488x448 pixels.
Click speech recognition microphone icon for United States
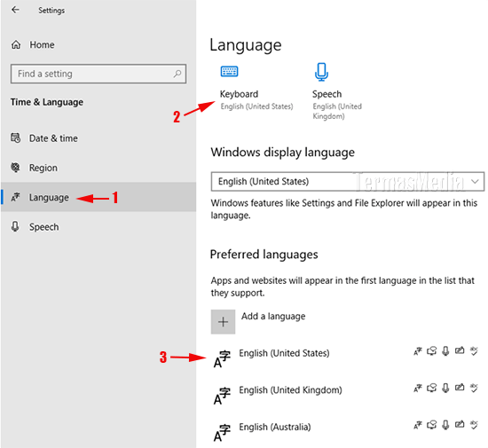point(445,351)
